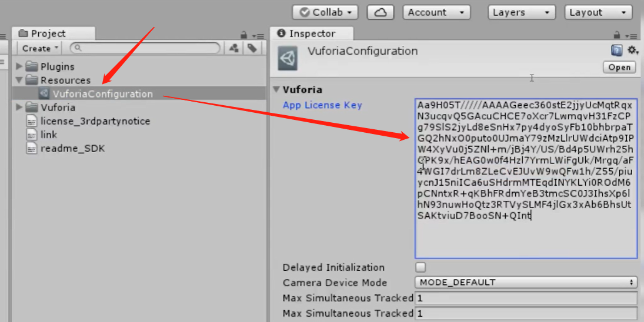Click the license_3rdpartynotice document icon
Image resolution: width=644 pixels, height=322 pixels.
click(x=32, y=121)
